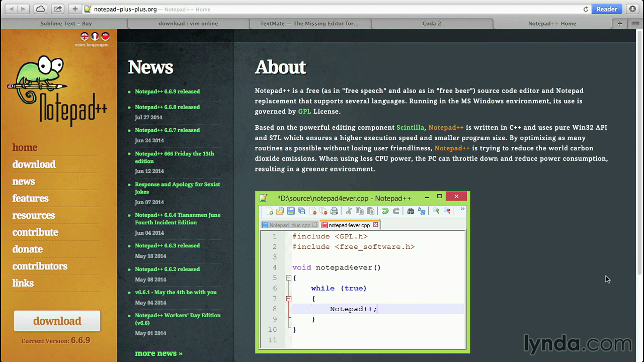Click the add bookmark plus button
Viewport: 644px width, 362px height.
pyautogui.click(x=74, y=9)
